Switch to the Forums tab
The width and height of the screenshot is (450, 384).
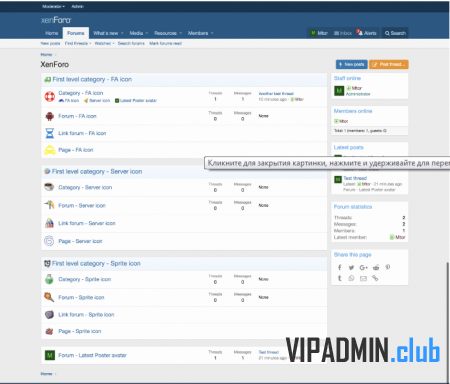[x=76, y=33]
